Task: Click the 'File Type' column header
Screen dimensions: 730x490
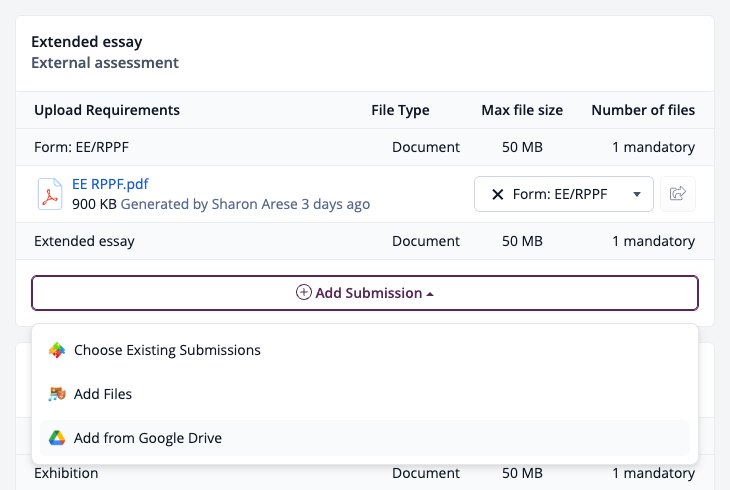Action: click(400, 110)
